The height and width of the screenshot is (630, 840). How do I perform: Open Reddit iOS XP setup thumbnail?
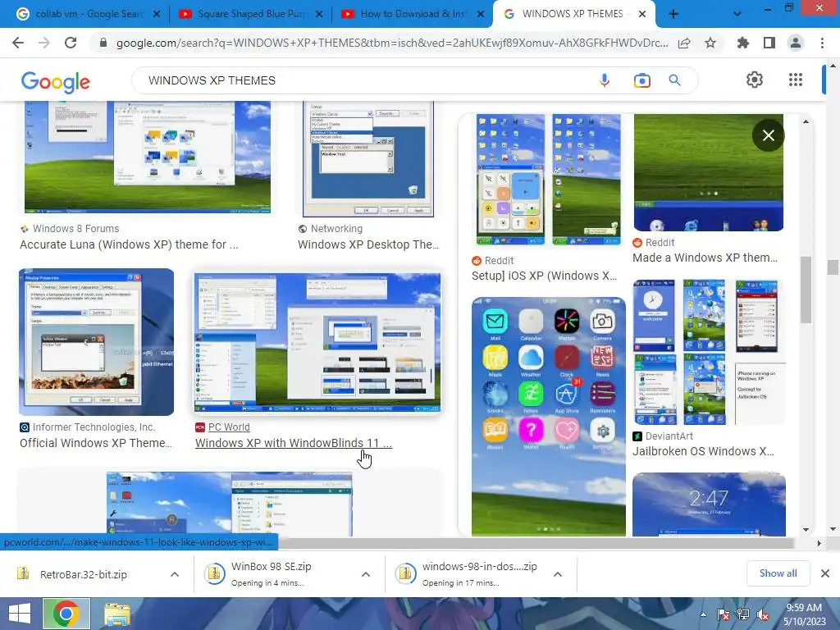click(x=549, y=180)
